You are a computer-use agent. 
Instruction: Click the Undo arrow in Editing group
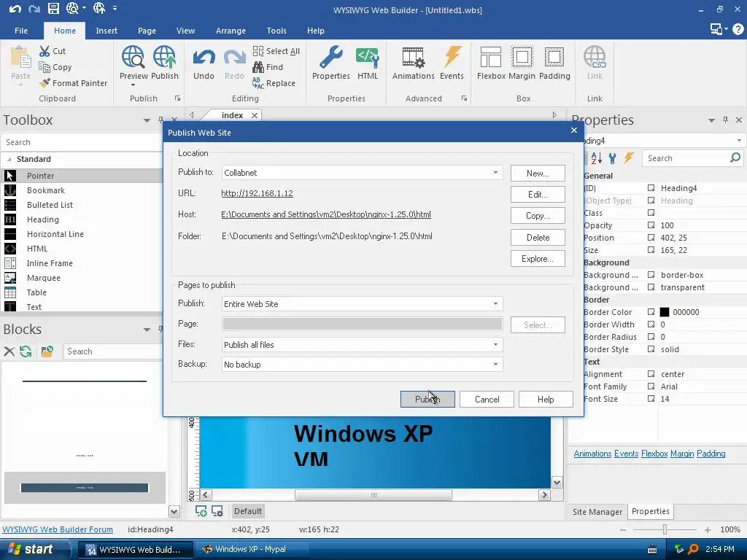(204, 58)
